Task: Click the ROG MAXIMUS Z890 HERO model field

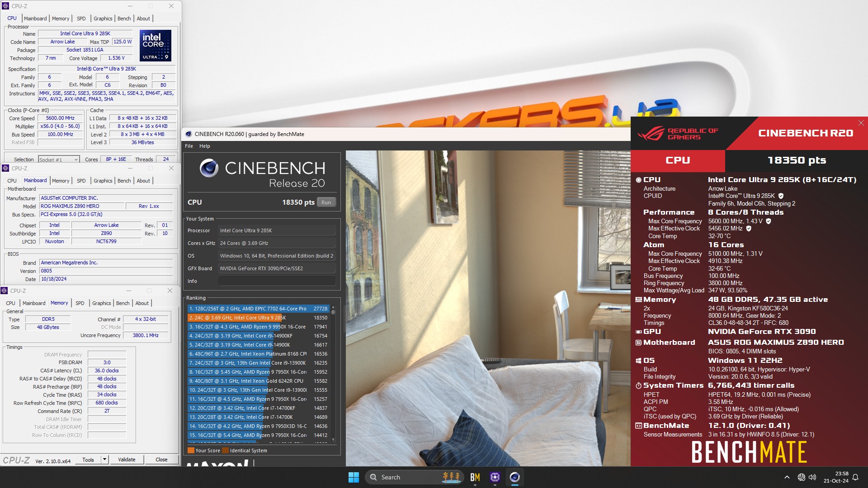Action: tap(82, 206)
